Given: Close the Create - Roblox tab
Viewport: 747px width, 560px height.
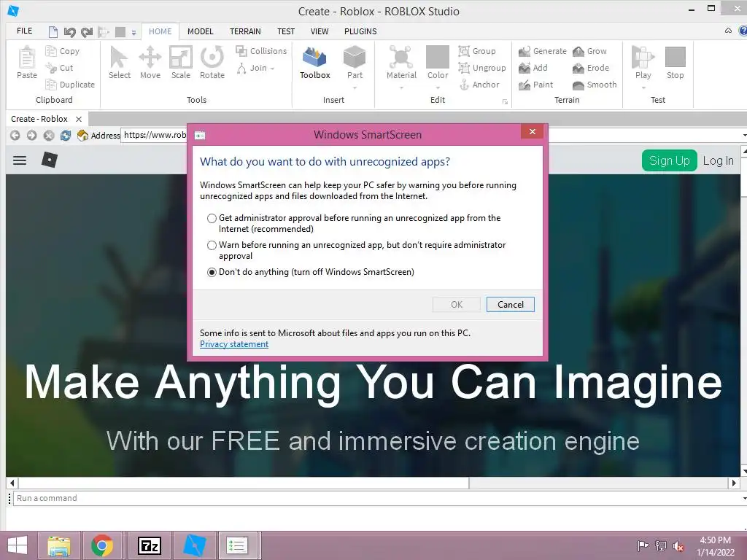Looking at the screenshot, I should [79, 119].
